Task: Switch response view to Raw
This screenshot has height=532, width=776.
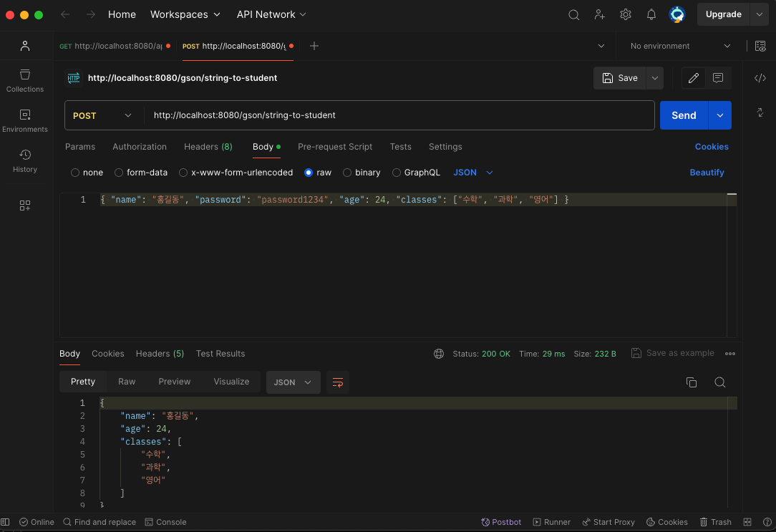Action: pyautogui.click(x=127, y=382)
